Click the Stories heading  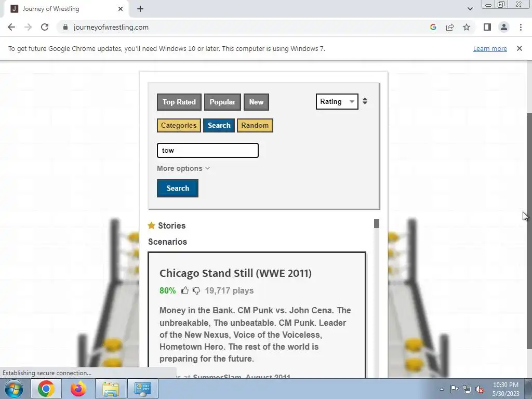[171, 225]
